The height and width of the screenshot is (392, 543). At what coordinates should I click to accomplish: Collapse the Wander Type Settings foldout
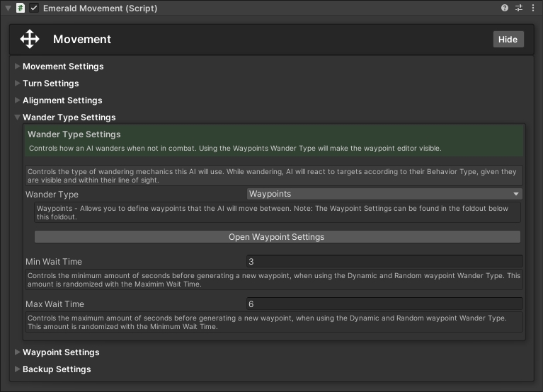point(18,117)
